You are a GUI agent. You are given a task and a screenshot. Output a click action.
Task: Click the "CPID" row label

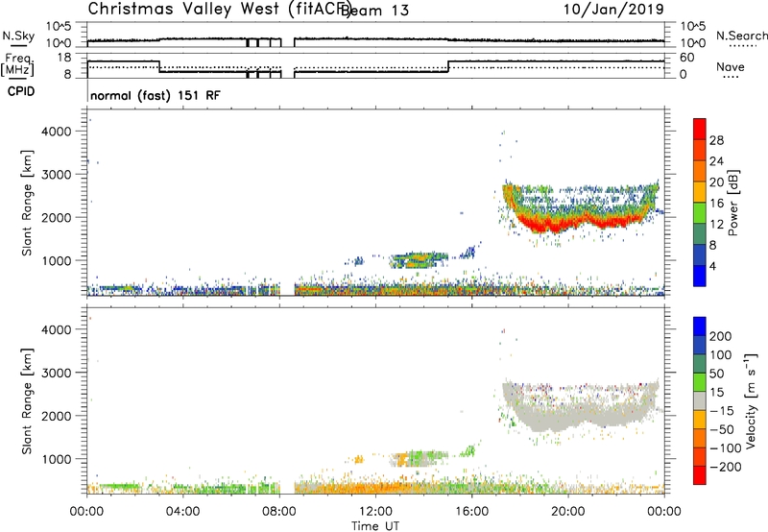click(x=21, y=91)
